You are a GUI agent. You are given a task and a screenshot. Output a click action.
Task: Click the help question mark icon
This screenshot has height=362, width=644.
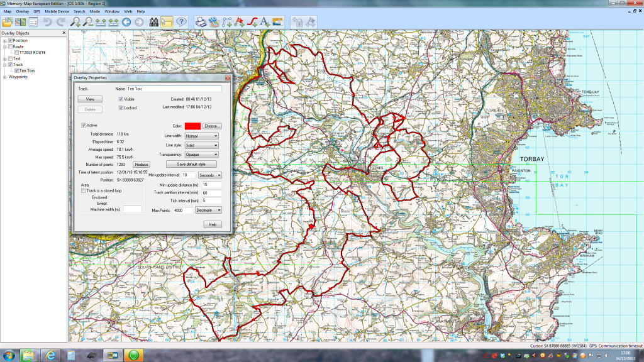181,23
